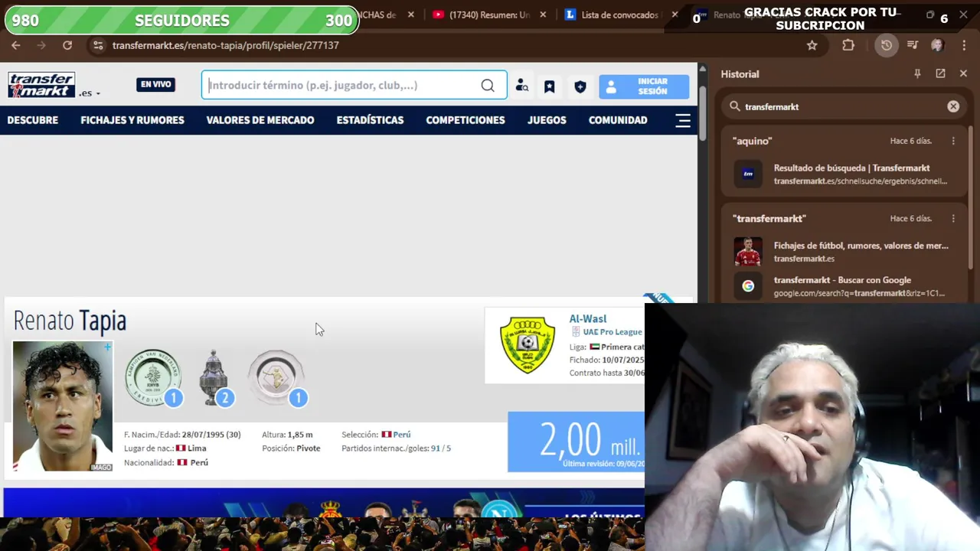Screen dimensions: 980x551
Task: Open Resultado de búsqueda Transfermarkt history entry
Action: (x=843, y=174)
